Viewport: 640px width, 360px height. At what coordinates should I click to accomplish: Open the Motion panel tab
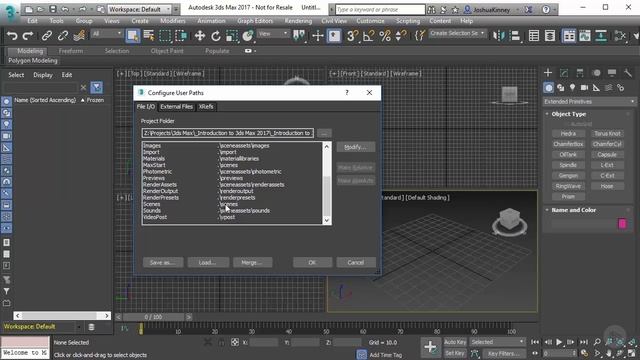tap(596, 73)
